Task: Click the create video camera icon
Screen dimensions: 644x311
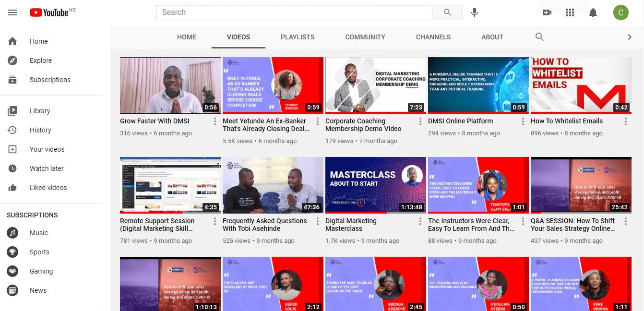Action: click(547, 12)
